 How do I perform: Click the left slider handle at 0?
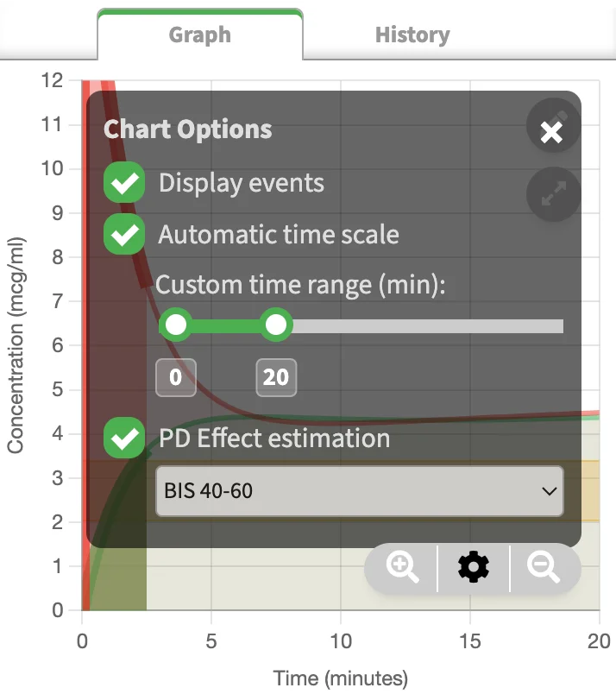coord(176,325)
